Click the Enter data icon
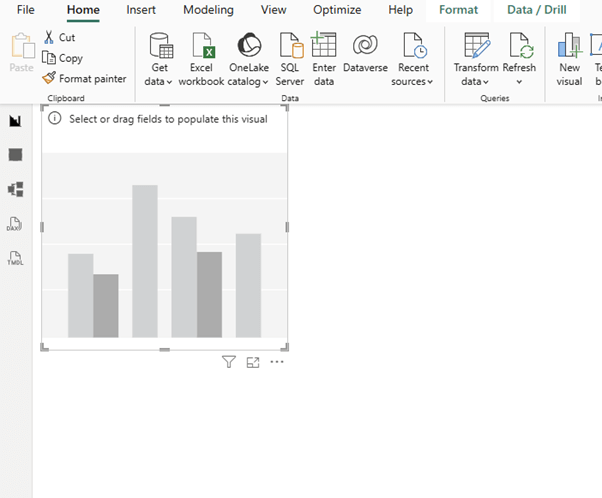 pos(324,46)
